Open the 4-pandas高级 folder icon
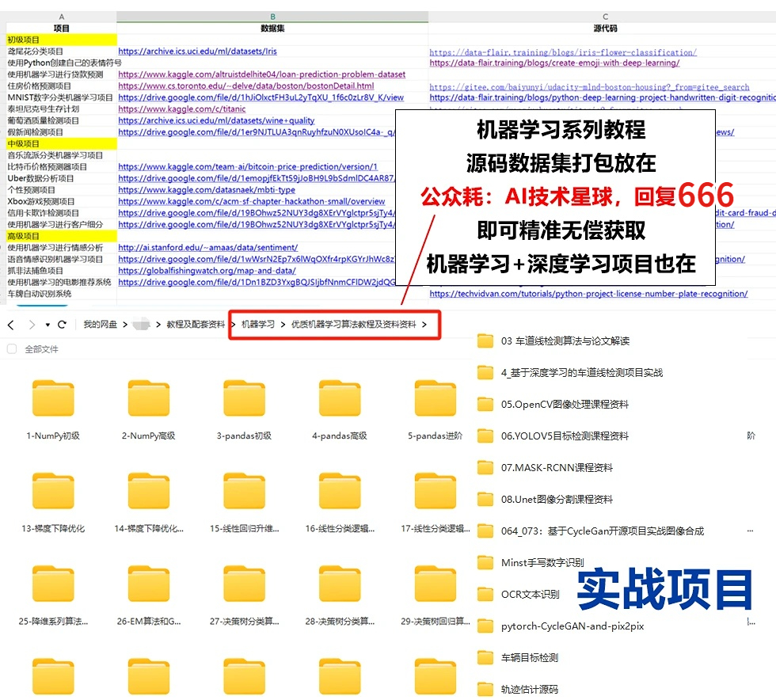 click(340, 398)
